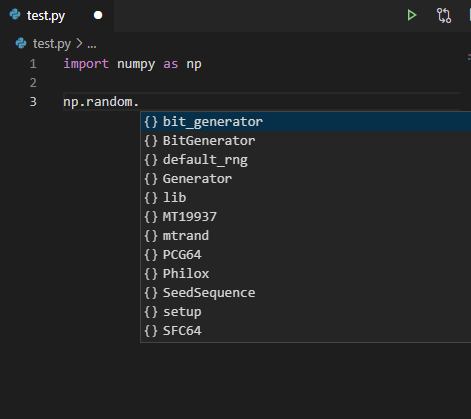471x419 pixels.
Task: Click line number 3 in gutter
Action: click(33, 102)
